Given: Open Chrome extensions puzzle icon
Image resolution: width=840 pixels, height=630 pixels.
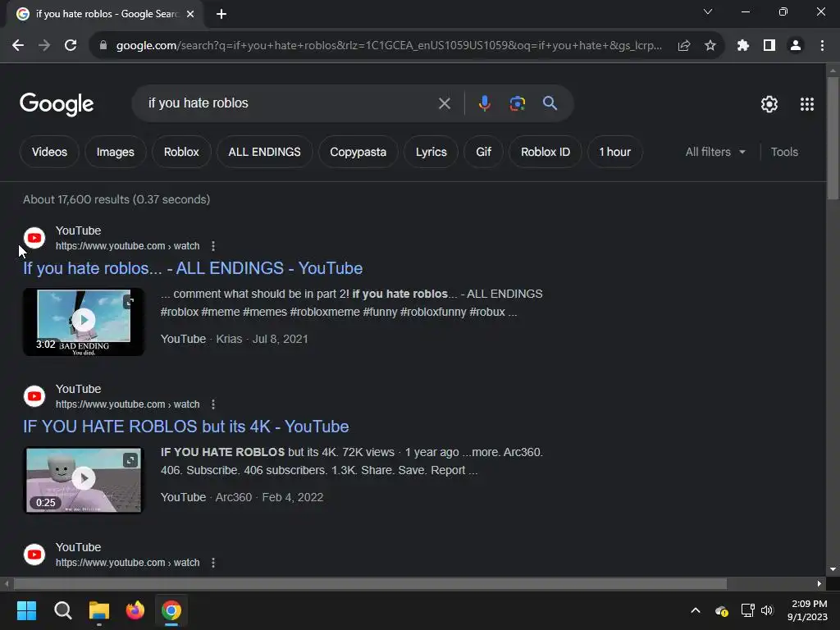Looking at the screenshot, I should click(743, 46).
